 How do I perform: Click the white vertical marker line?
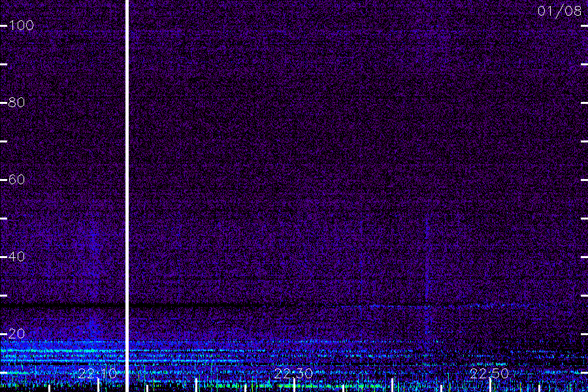pyautogui.click(x=127, y=196)
